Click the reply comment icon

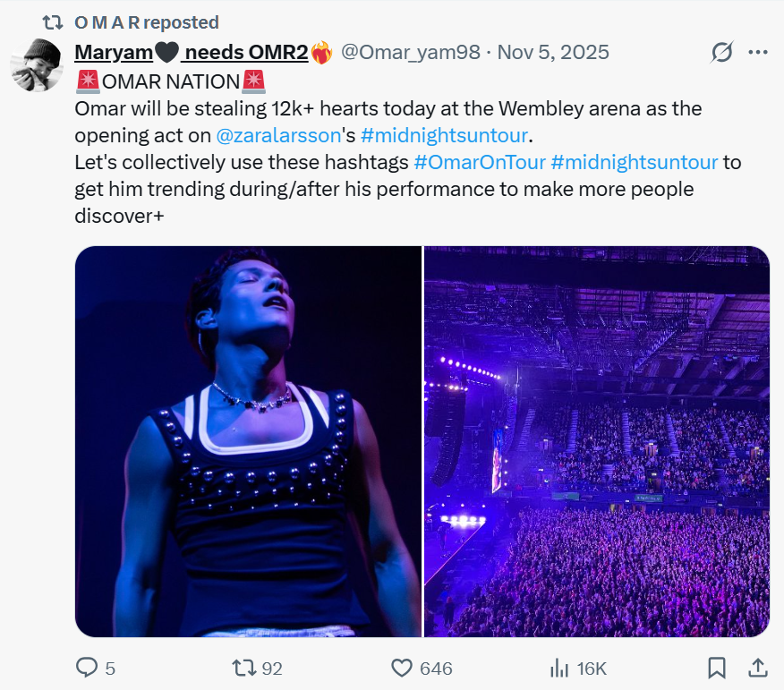click(x=87, y=668)
